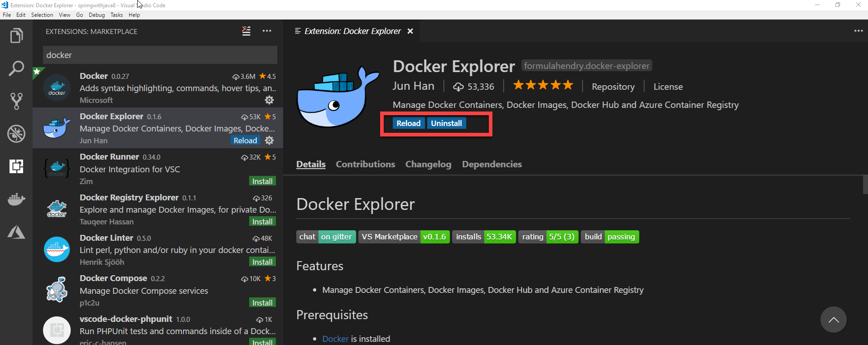868x345 pixels.
Task: Open the Edit menu
Action: (x=21, y=15)
